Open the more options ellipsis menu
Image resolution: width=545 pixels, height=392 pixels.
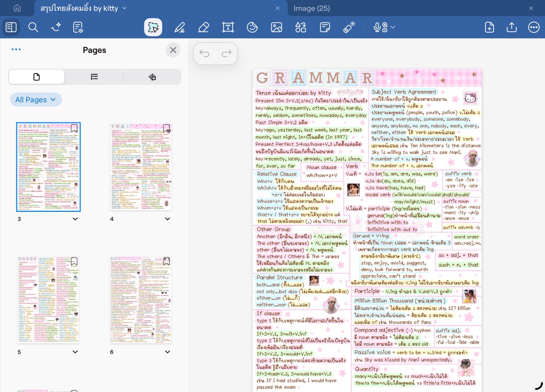coord(534,27)
